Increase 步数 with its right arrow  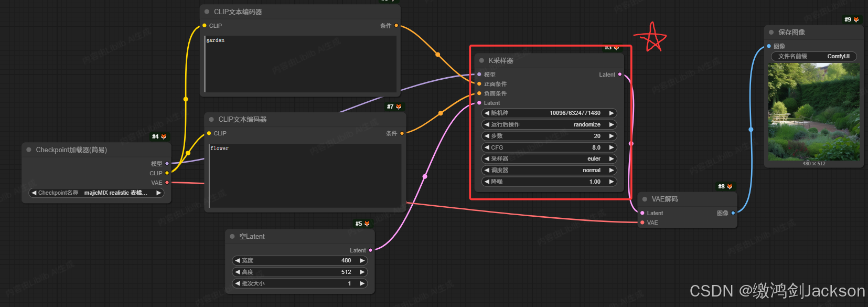pyautogui.click(x=612, y=136)
